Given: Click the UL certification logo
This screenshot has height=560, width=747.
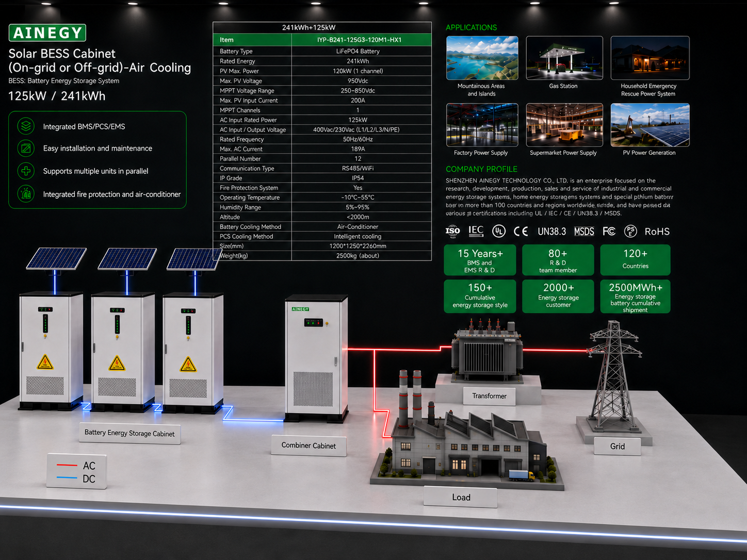Looking at the screenshot, I should [x=498, y=232].
